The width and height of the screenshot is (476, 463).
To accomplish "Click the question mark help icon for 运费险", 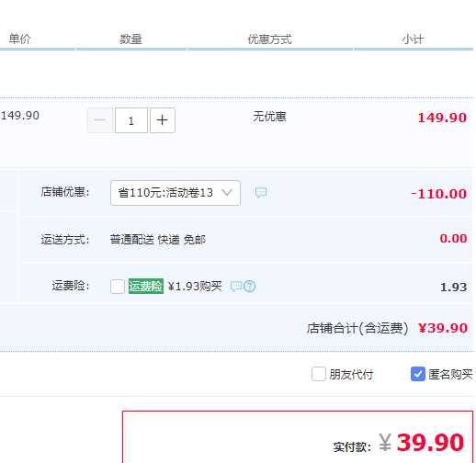I will [250, 287].
